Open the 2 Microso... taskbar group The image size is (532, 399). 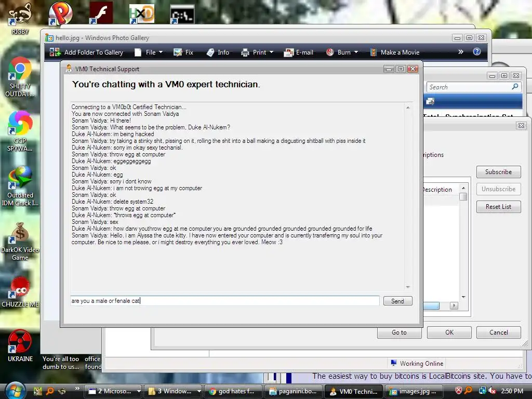click(x=113, y=391)
